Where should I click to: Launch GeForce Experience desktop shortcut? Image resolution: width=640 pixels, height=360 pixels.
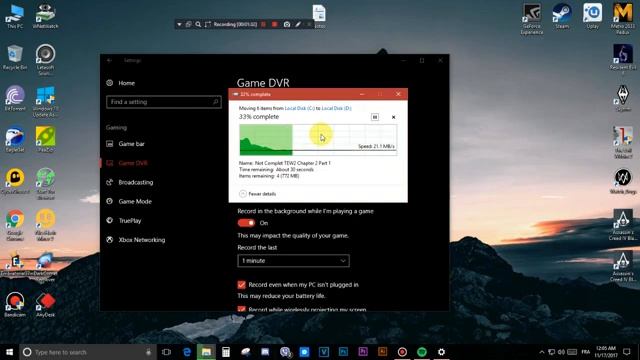pyautogui.click(x=532, y=19)
